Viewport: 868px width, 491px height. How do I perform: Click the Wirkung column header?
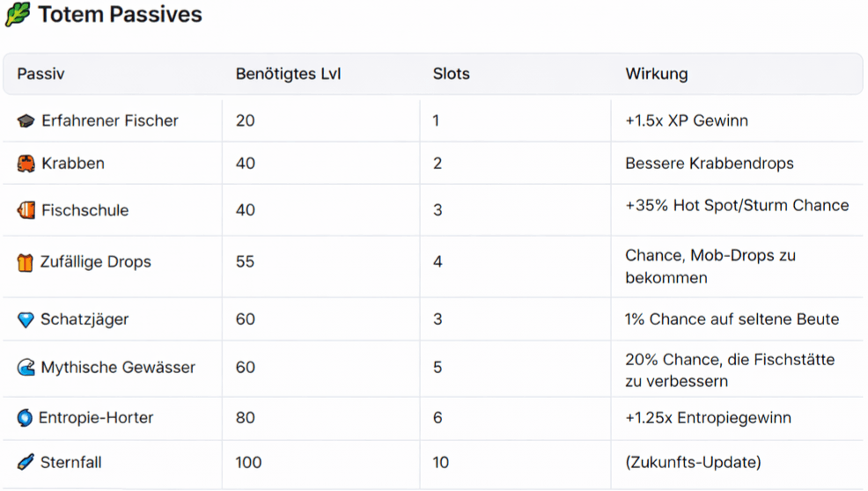pos(656,74)
